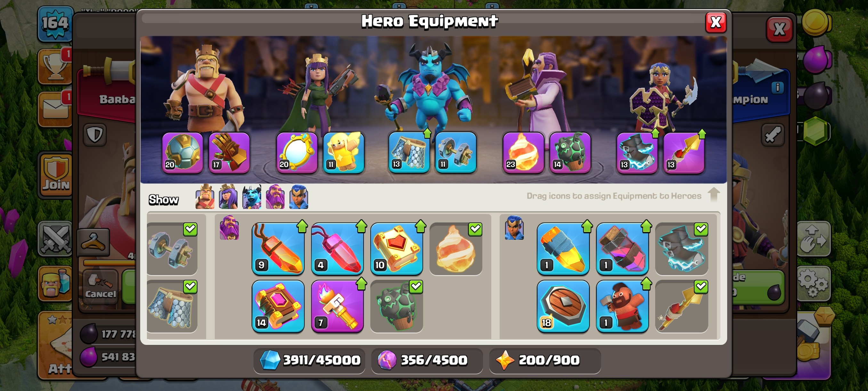Pick the level 1 Hog Rider Puppet
The width and height of the screenshot is (868, 391).
[x=623, y=306]
